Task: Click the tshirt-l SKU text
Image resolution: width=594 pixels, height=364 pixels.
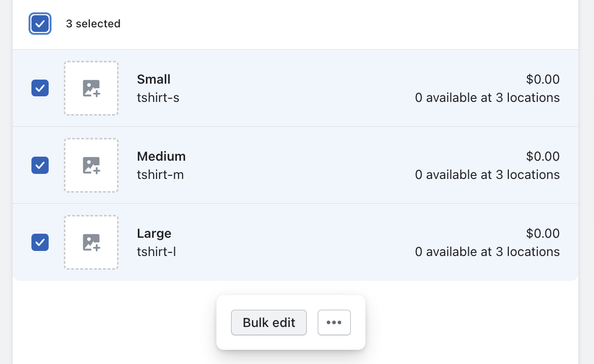Action: tap(156, 251)
